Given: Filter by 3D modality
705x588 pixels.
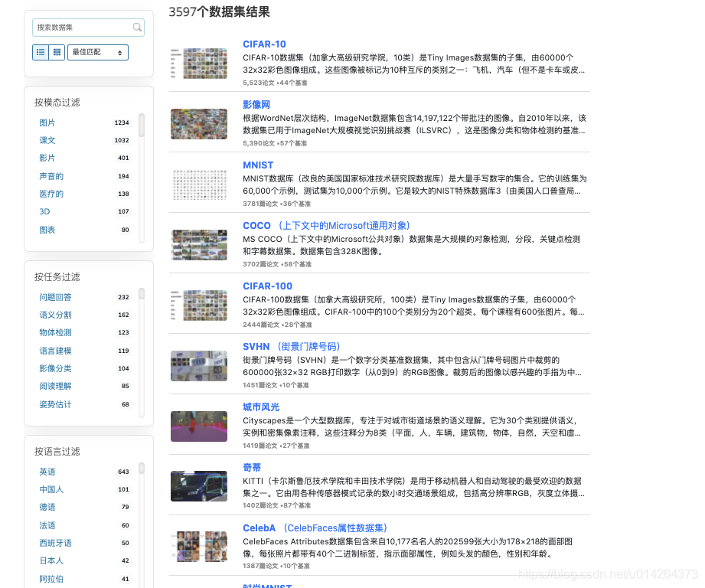Looking at the screenshot, I should tap(44, 211).
